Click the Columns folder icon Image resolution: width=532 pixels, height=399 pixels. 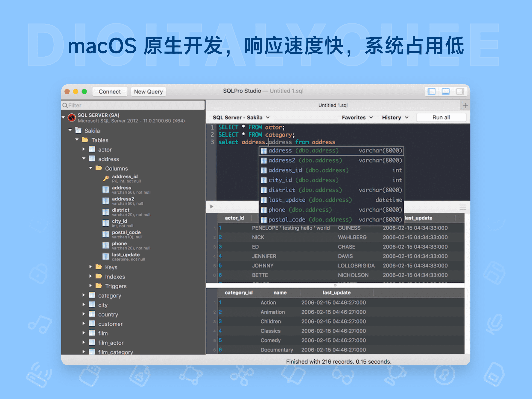tap(99, 168)
